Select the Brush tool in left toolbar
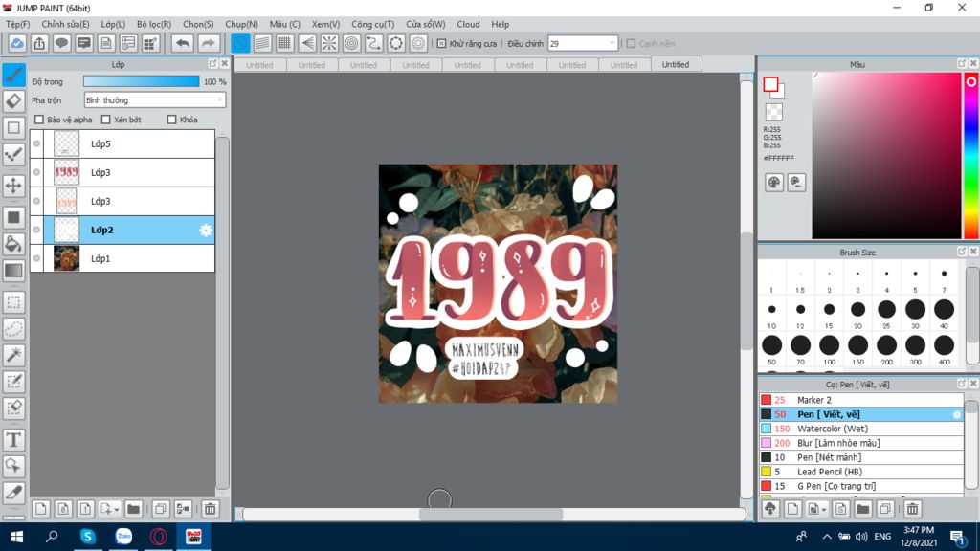Screen dimensions: 980x551 [x=13, y=75]
